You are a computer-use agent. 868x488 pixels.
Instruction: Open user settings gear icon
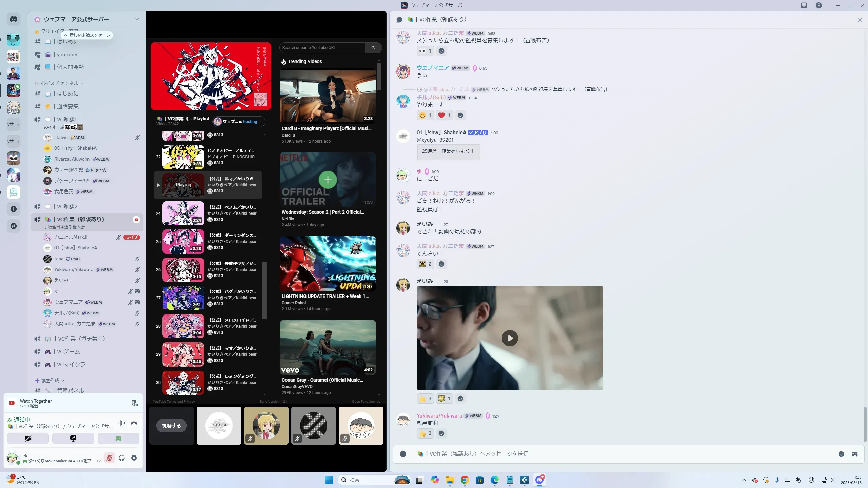coord(134,458)
